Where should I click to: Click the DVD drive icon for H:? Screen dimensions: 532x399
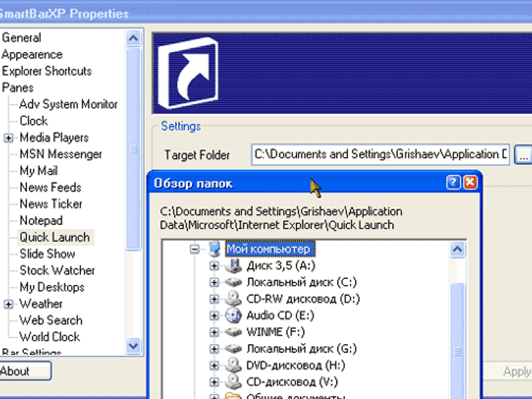coord(234,365)
